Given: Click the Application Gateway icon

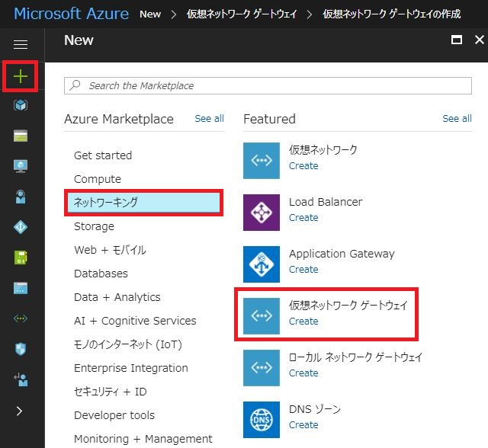Looking at the screenshot, I should (x=262, y=264).
